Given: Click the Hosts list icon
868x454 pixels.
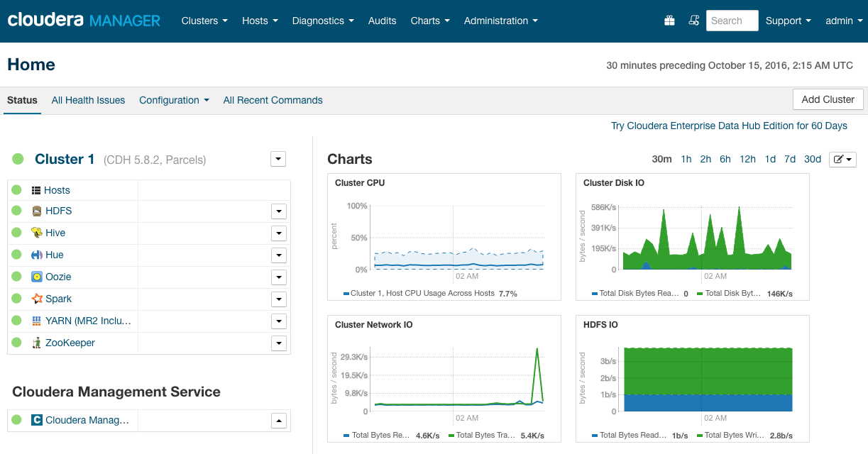Looking at the screenshot, I should [37, 190].
